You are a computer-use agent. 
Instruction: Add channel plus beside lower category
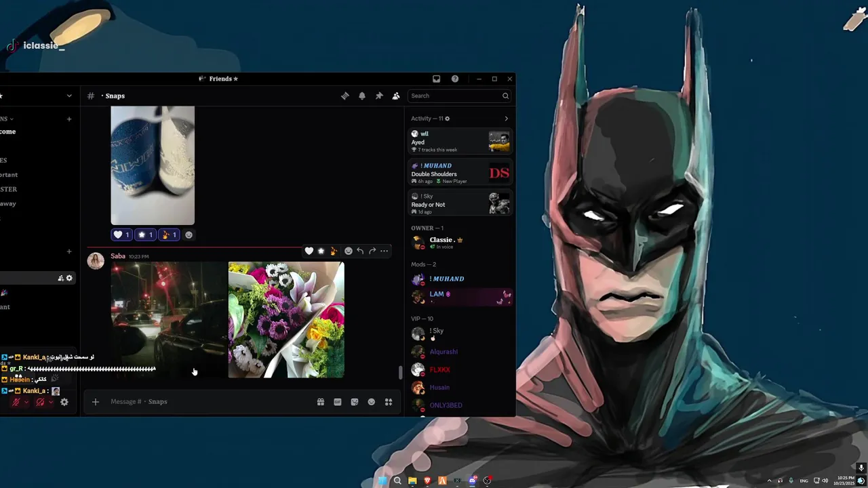[x=69, y=251]
